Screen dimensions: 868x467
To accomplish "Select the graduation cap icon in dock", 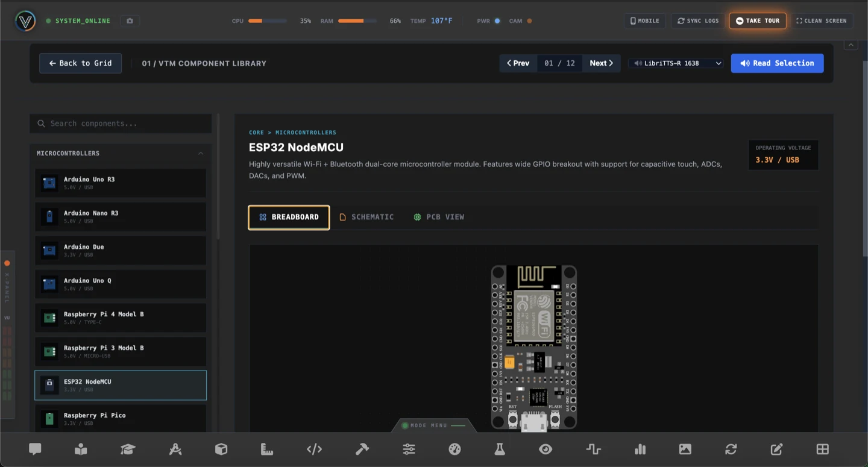I will pyautogui.click(x=127, y=449).
